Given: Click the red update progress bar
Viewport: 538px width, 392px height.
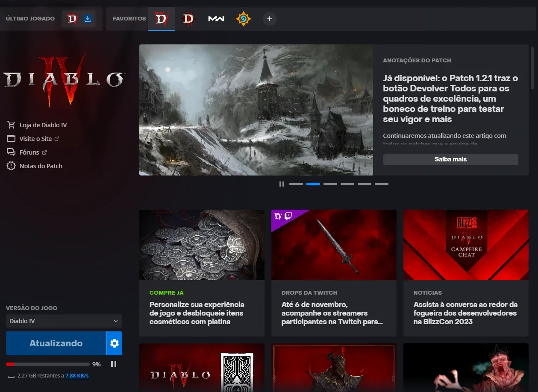Looking at the screenshot, I should tap(48, 364).
